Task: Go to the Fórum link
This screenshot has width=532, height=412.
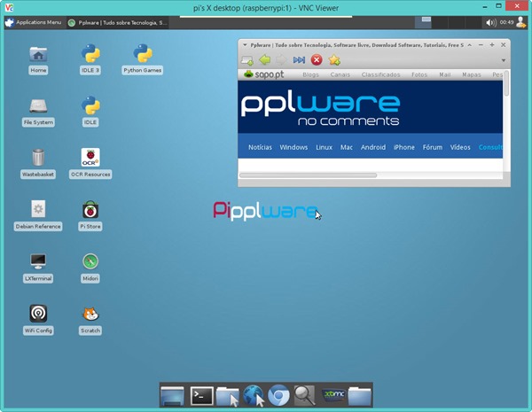Action: (x=433, y=147)
